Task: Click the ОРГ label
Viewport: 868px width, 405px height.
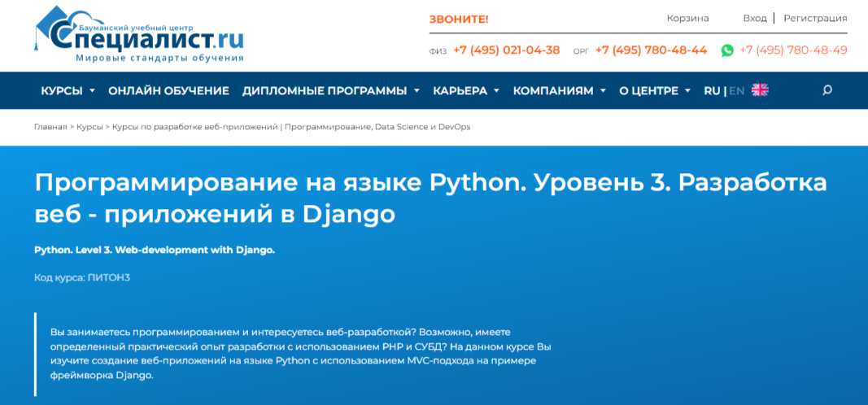Action: pos(582,51)
